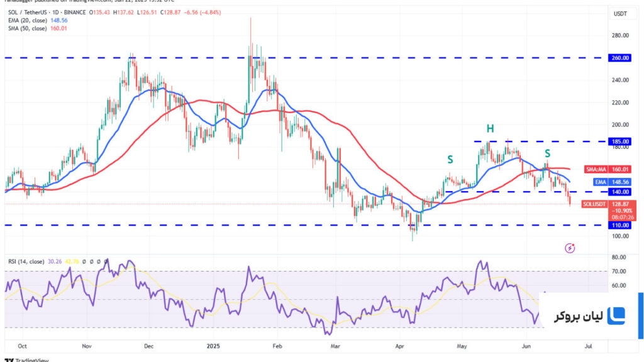Image resolution: width=644 pixels, height=362 pixels.
Task: Click the 220.00 price axis value
Action: 620,102
